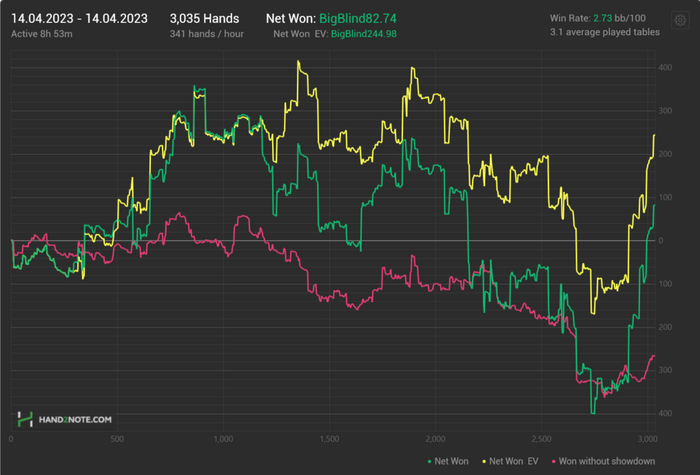Click the 500 hands x-axis label
The height and width of the screenshot is (475, 700).
point(116,439)
